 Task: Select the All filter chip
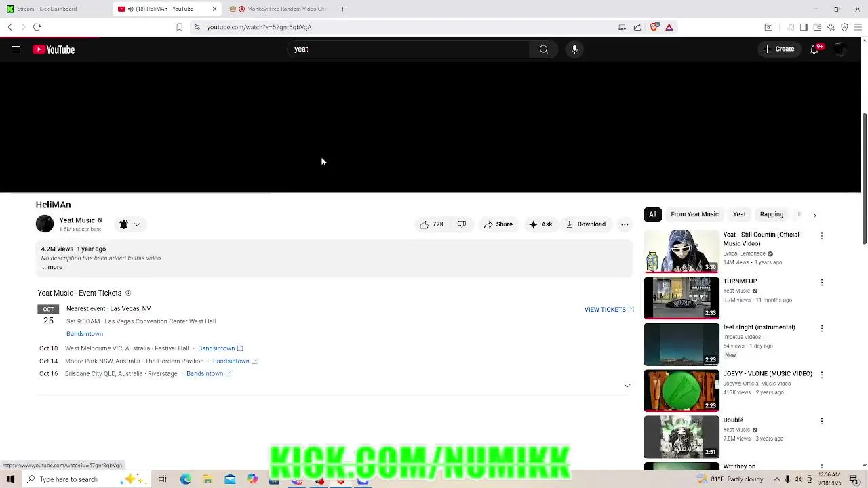click(652, 214)
